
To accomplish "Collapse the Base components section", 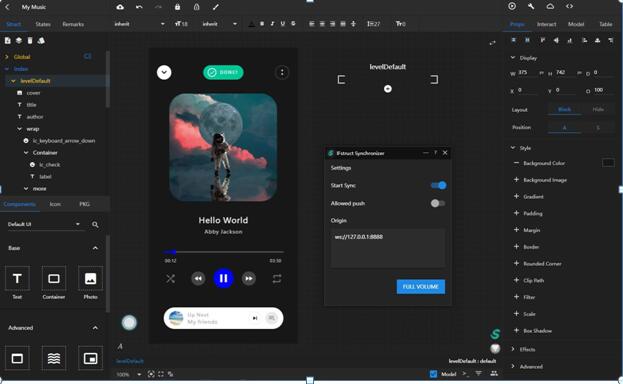I will 95,248.
